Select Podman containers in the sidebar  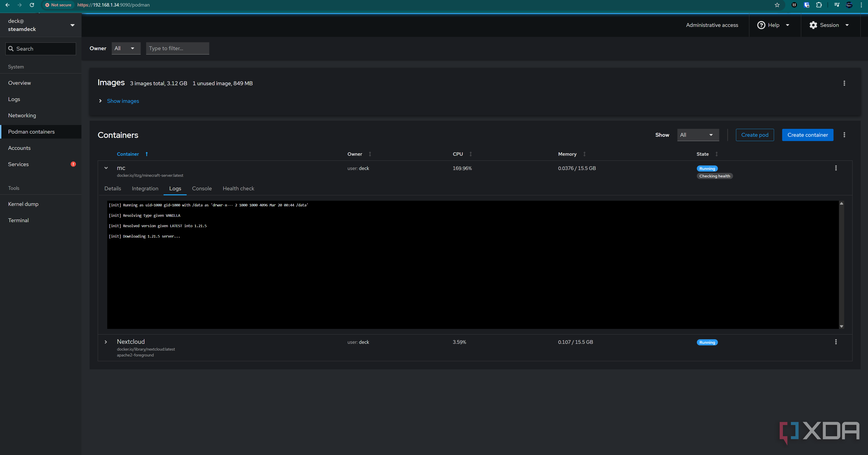41,132
